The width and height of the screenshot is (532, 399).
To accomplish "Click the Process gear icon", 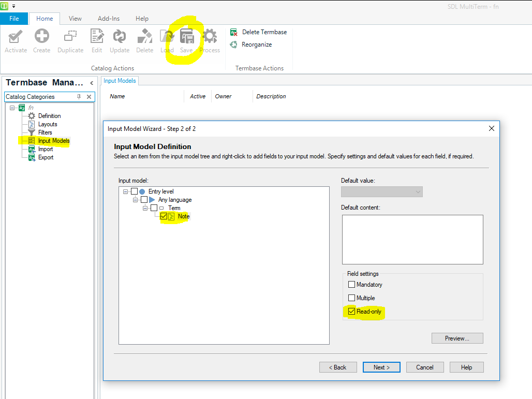I will (x=210, y=37).
